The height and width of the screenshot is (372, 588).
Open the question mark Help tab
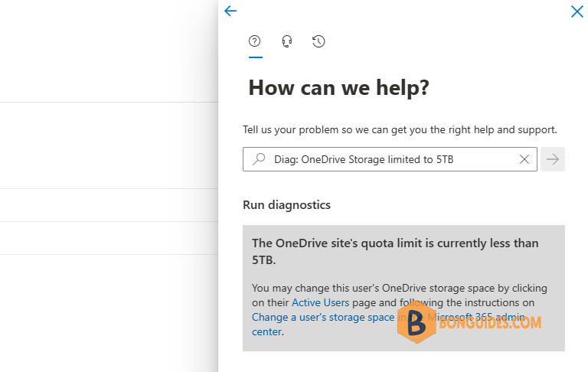point(255,41)
